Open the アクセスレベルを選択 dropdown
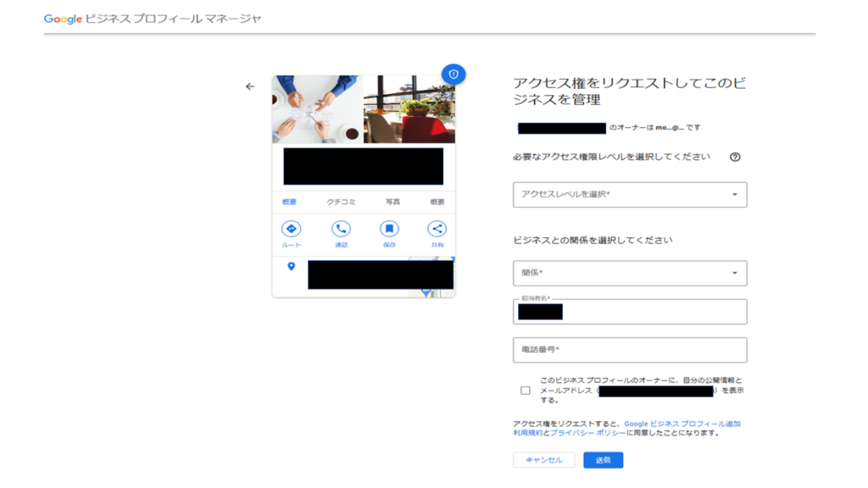The width and height of the screenshot is (868, 488). click(x=630, y=195)
